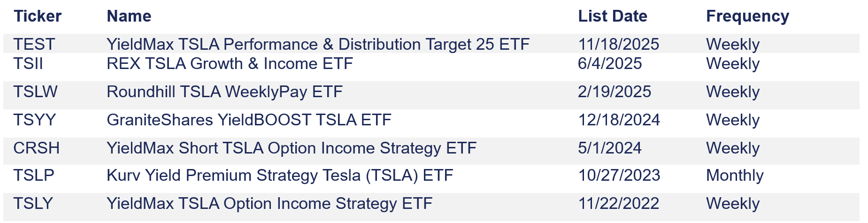The height and width of the screenshot is (223, 868).
Task: Select the TEST ticker cell
Action: [x=34, y=45]
